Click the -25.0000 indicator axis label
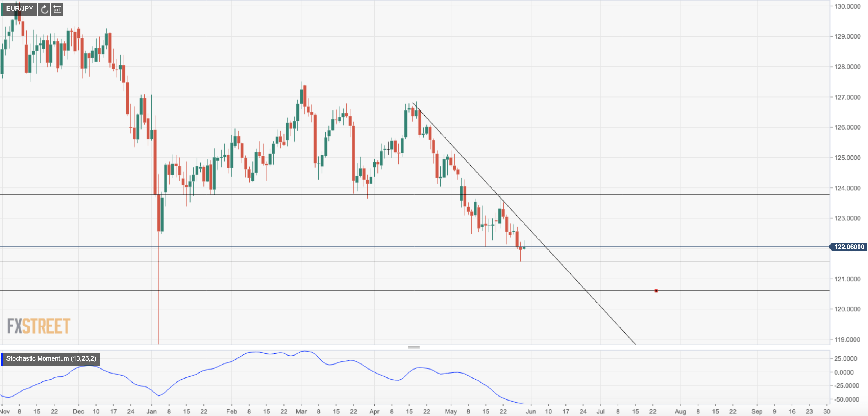 pyautogui.click(x=846, y=386)
